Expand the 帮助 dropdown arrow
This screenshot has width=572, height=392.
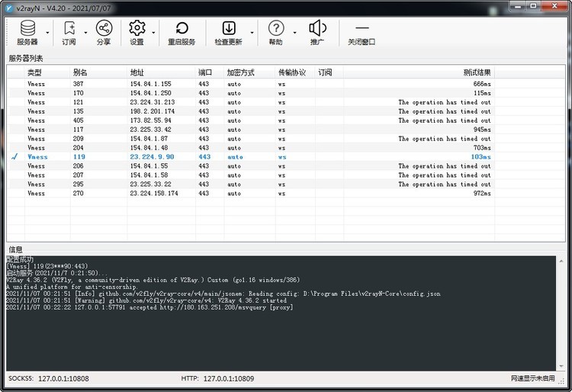click(294, 33)
